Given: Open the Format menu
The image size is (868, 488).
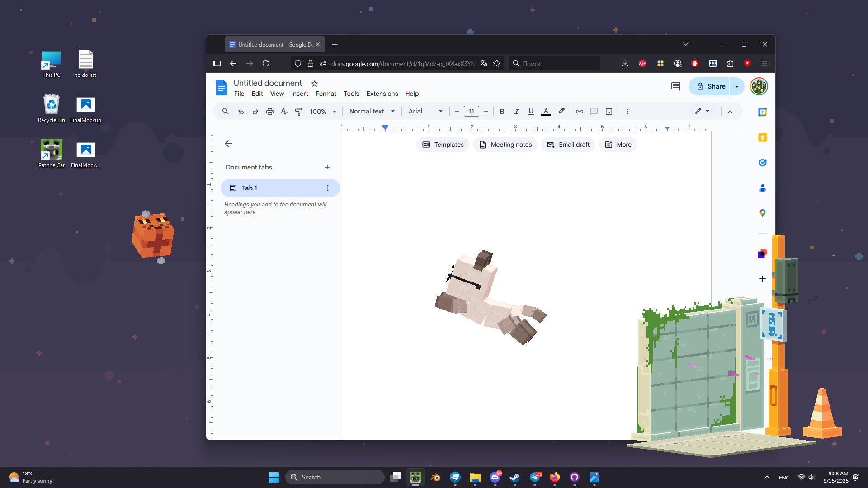Looking at the screenshot, I should pos(325,94).
